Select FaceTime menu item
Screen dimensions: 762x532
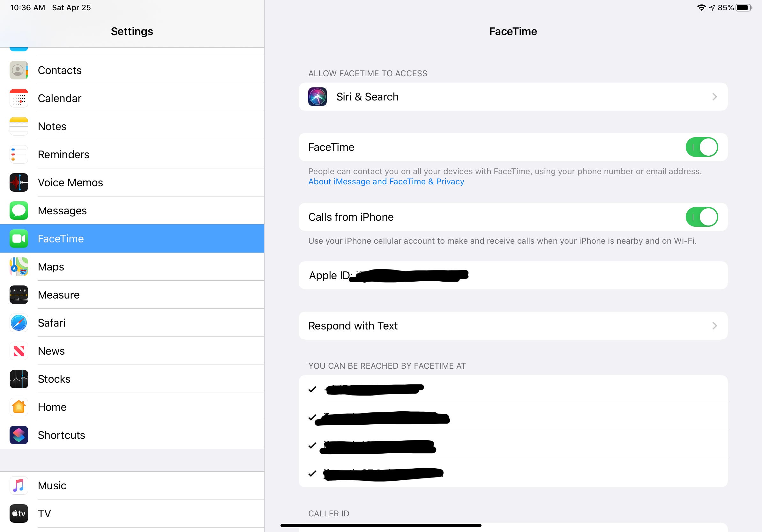tap(132, 238)
